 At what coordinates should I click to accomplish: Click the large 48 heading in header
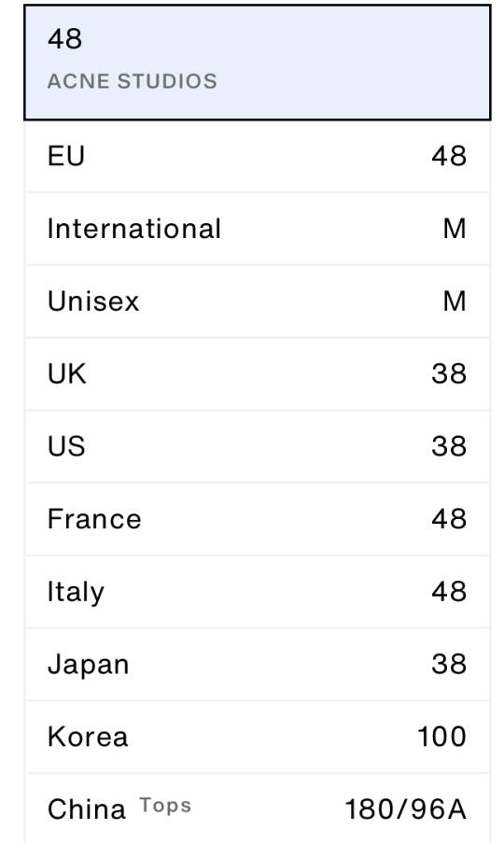(x=65, y=38)
